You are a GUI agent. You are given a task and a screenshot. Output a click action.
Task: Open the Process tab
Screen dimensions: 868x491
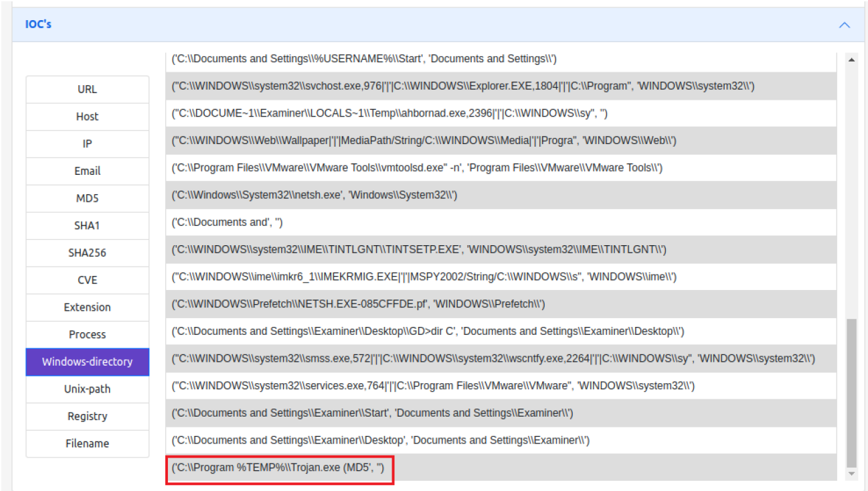(87, 334)
